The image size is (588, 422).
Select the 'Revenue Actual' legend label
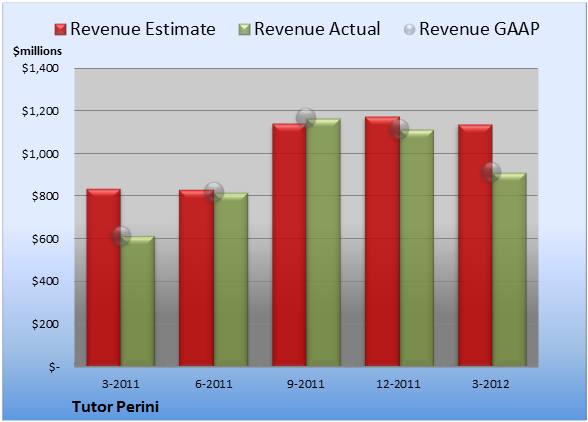pos(317,29)
